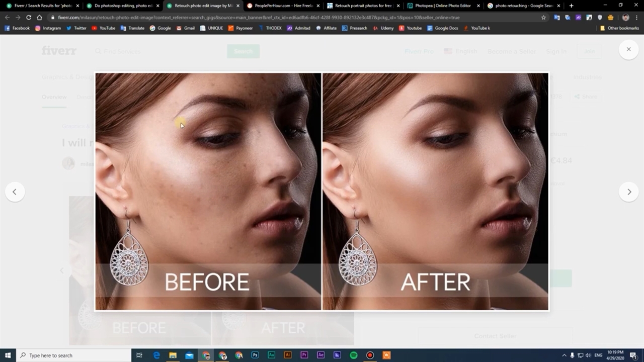
Task: Open Premiere Pro from the taskbar
Action: tap(304, 355)
